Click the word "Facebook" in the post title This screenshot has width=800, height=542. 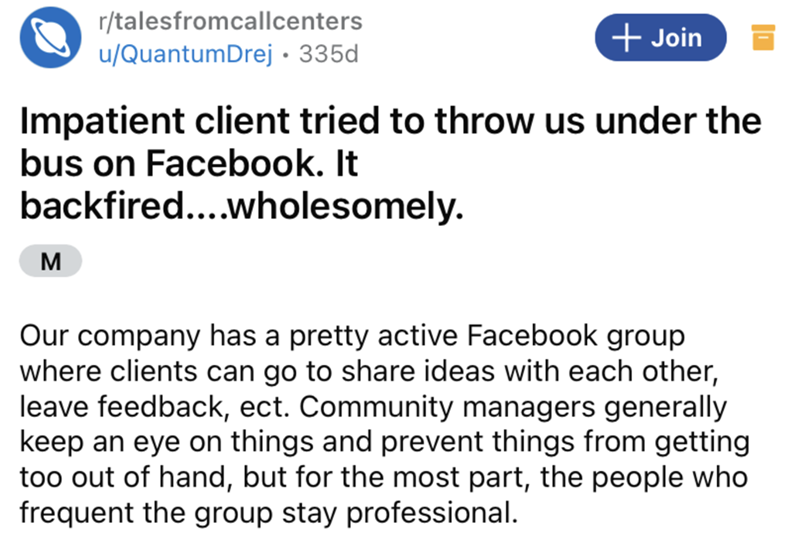tap(225, 168)
